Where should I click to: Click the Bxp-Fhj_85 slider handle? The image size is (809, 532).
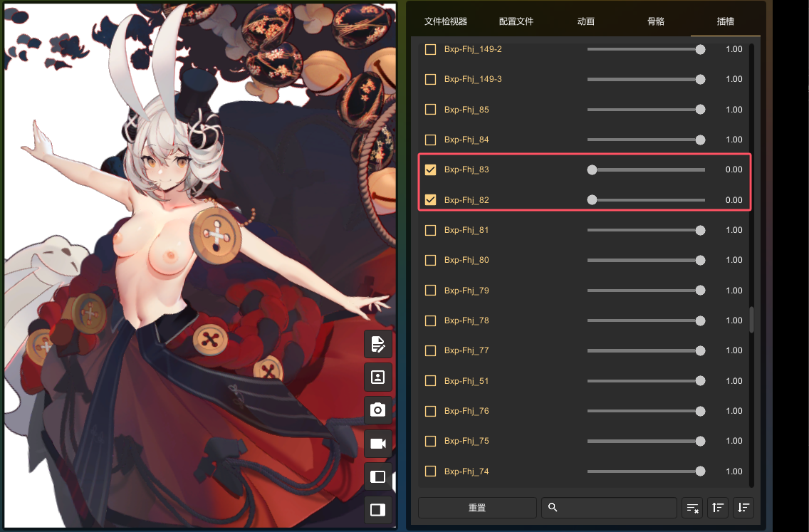(x=700, y=110)
